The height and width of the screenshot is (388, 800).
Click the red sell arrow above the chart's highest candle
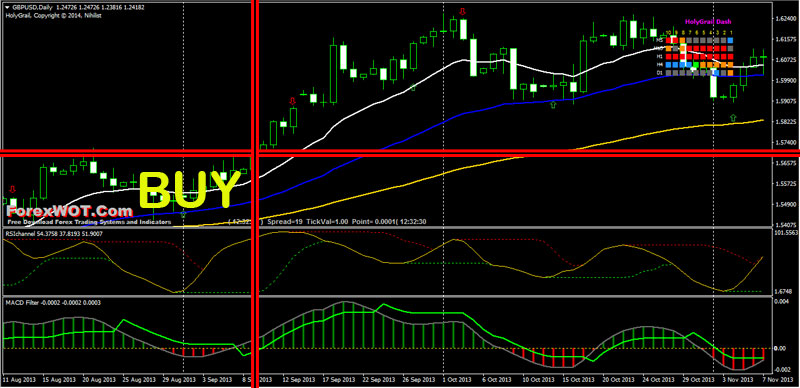463,12
